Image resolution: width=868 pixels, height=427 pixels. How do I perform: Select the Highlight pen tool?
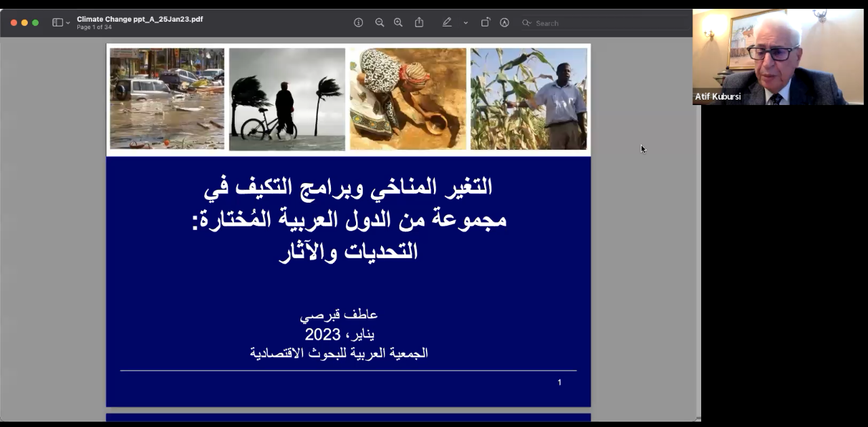447,22
